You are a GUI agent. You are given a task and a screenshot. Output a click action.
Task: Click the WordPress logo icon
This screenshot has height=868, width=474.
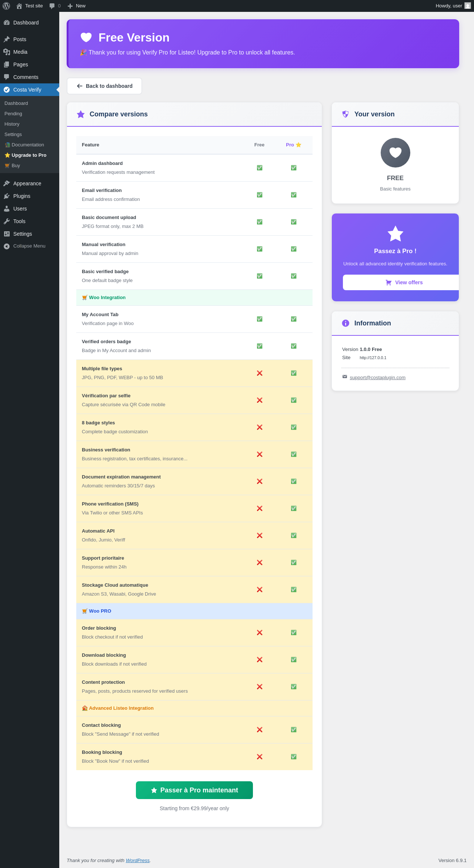[6, 6]
